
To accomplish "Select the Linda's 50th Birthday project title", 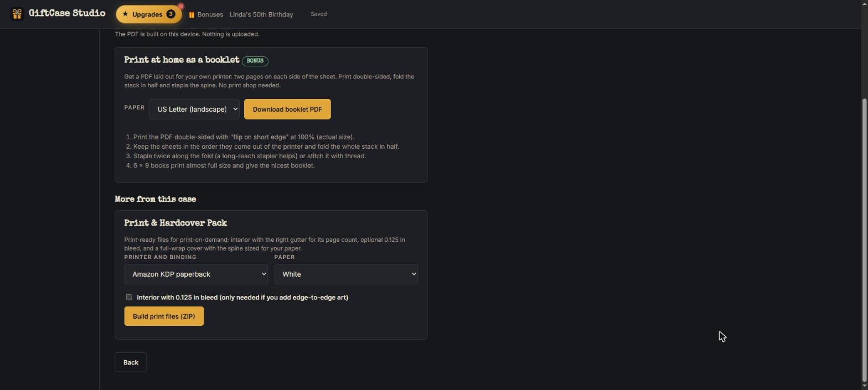I will [x=261, y=14].
